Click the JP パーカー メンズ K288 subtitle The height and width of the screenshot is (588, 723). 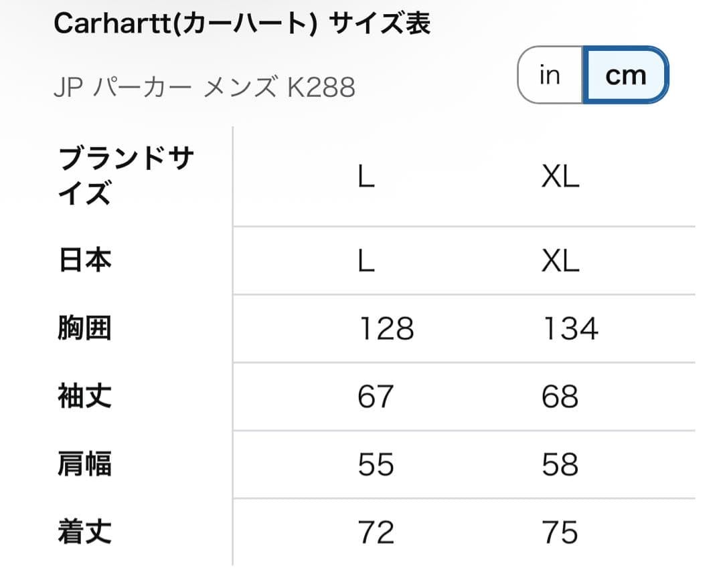click(204, 88)
